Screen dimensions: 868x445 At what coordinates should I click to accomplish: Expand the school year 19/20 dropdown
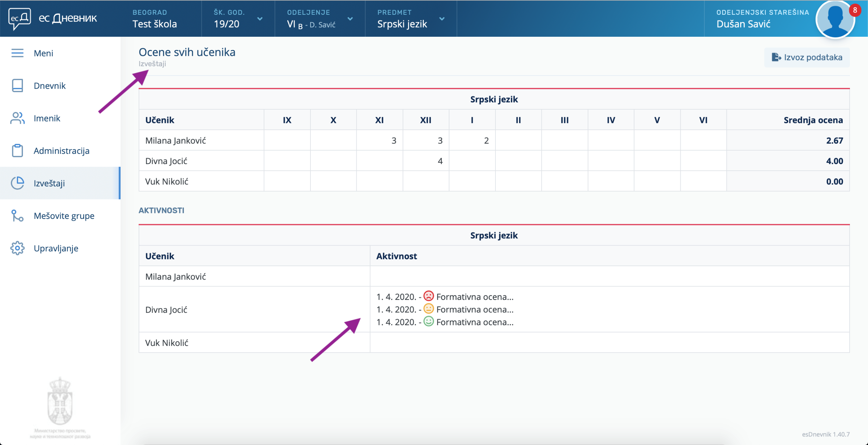click(260, 19)
